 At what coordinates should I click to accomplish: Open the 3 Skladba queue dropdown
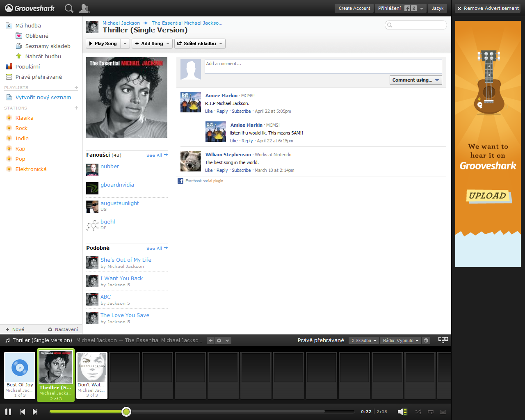(x=364, y=340)
